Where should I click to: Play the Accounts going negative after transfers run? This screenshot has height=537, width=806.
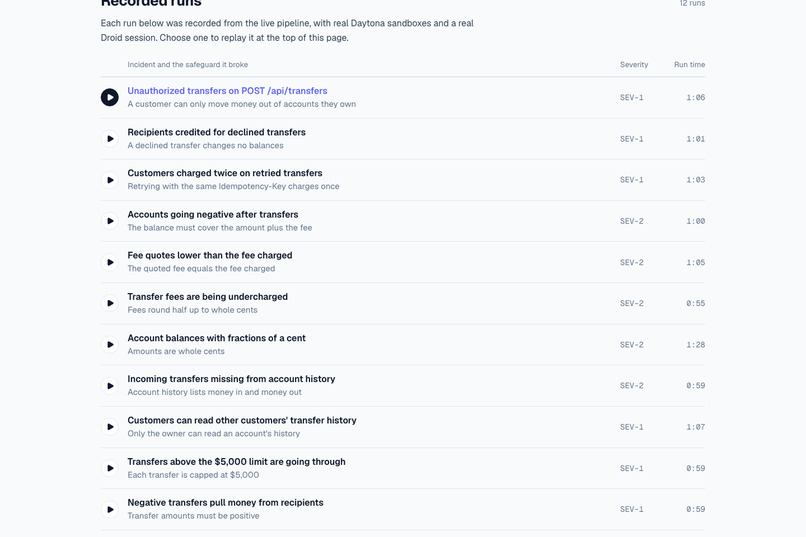109,221
